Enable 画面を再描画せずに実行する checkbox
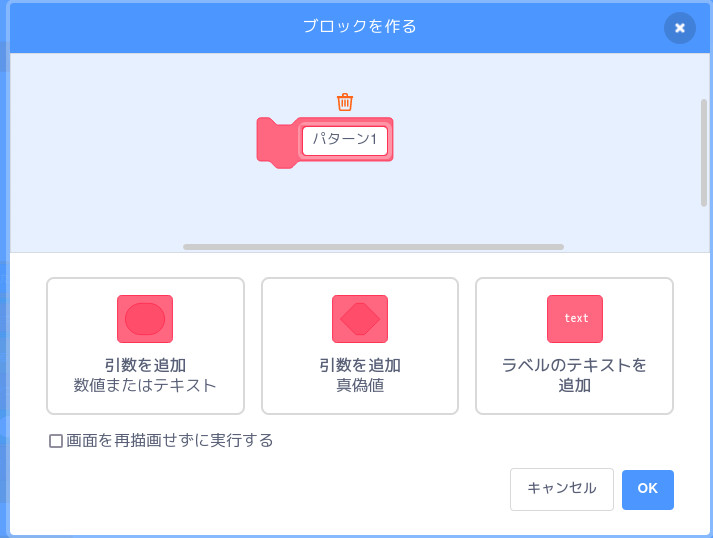The image size is (713, 538). tap(55, 441)
